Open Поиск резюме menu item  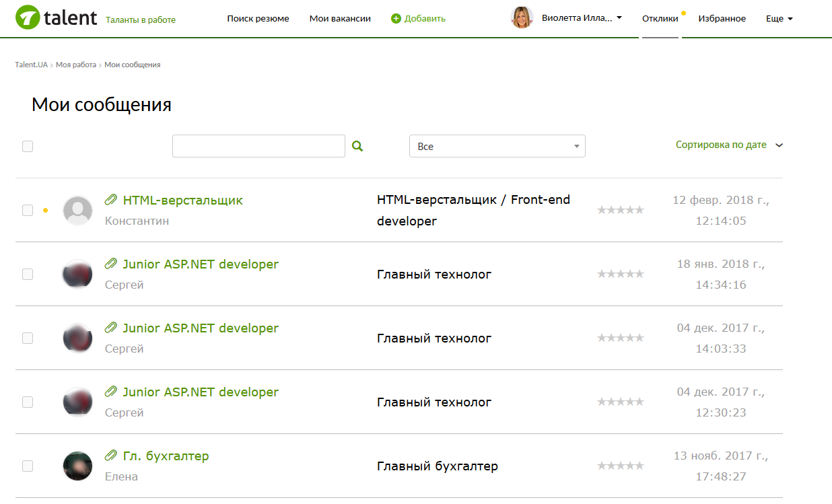[258, 19]
